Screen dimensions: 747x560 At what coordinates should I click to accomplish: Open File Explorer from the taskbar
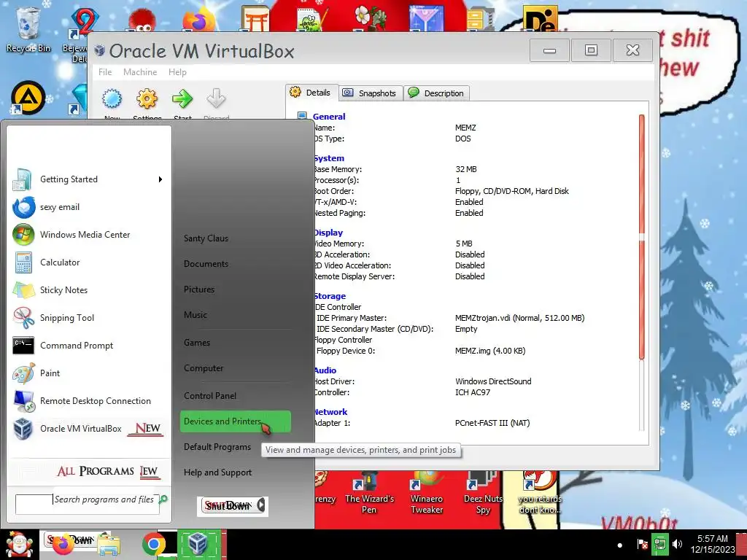tap(109, 545)
